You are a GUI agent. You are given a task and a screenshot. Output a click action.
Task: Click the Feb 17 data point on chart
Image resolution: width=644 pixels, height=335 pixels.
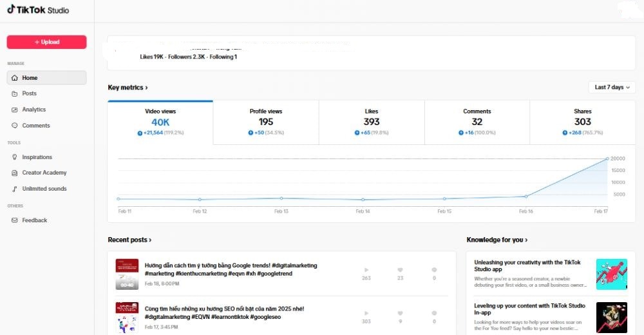(x=607, y=158)
